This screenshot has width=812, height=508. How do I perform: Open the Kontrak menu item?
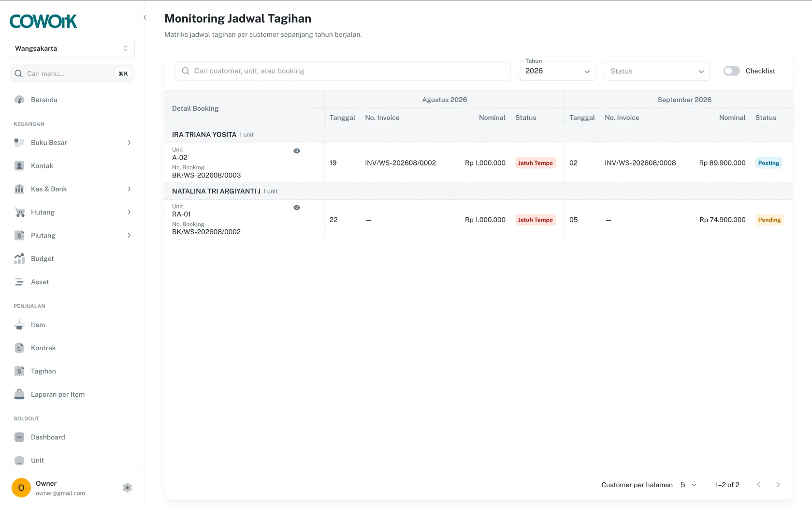tap(72, 348)
